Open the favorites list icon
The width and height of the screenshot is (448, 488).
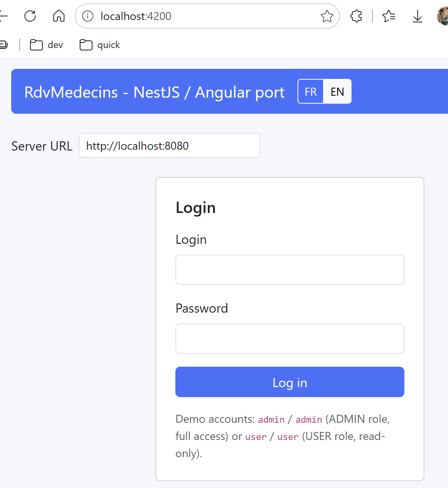(x=389, y=16)
